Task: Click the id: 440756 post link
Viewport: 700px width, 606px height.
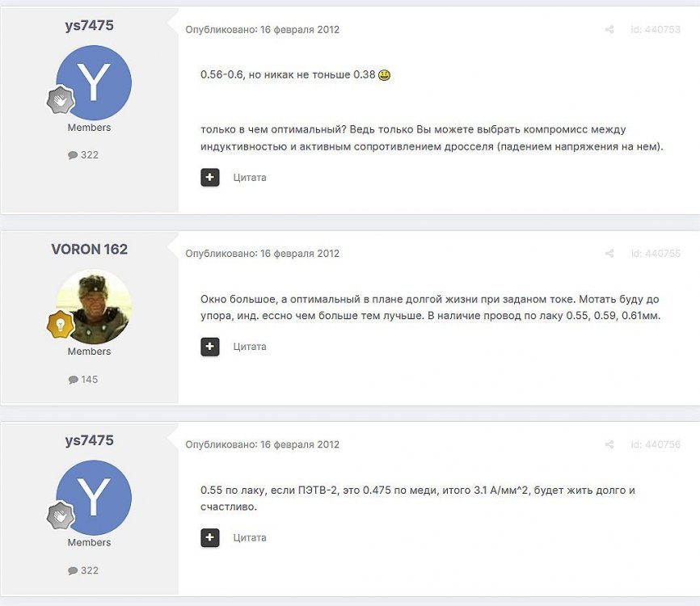Action: tap(656, 444)
